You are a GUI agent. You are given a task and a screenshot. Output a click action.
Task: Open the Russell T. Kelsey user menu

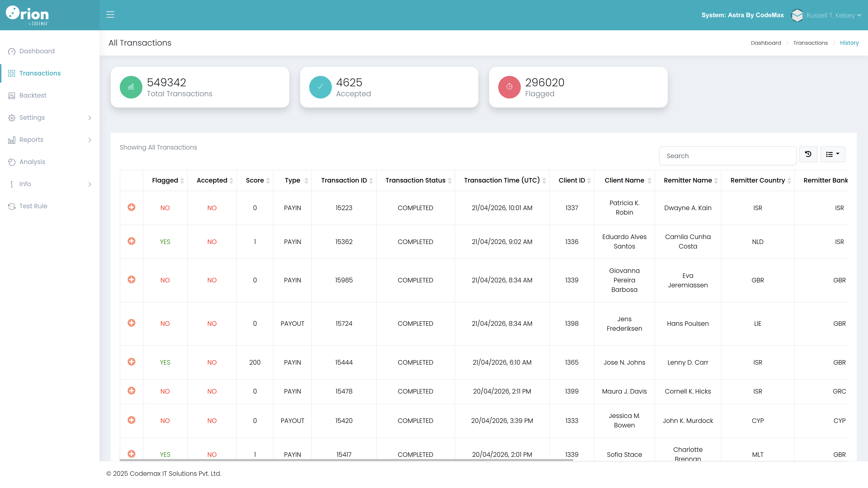tap(834, 15)
